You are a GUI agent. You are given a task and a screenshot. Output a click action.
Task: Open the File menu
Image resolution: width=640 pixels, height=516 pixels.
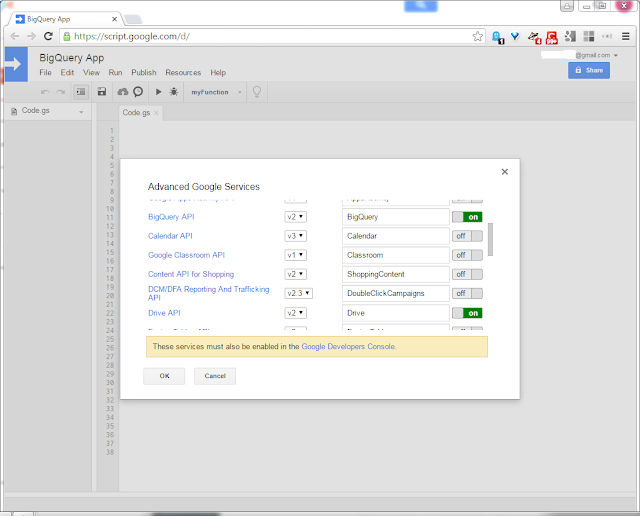tap(45, 73)
